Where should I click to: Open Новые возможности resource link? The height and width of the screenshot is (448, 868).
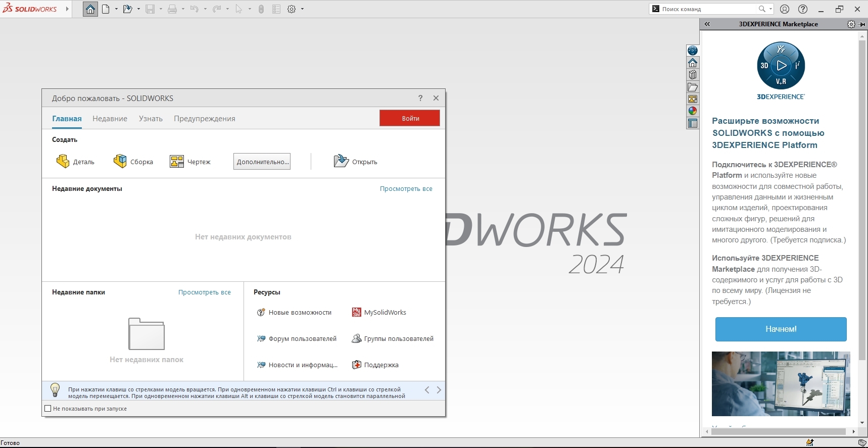(294, 313)
